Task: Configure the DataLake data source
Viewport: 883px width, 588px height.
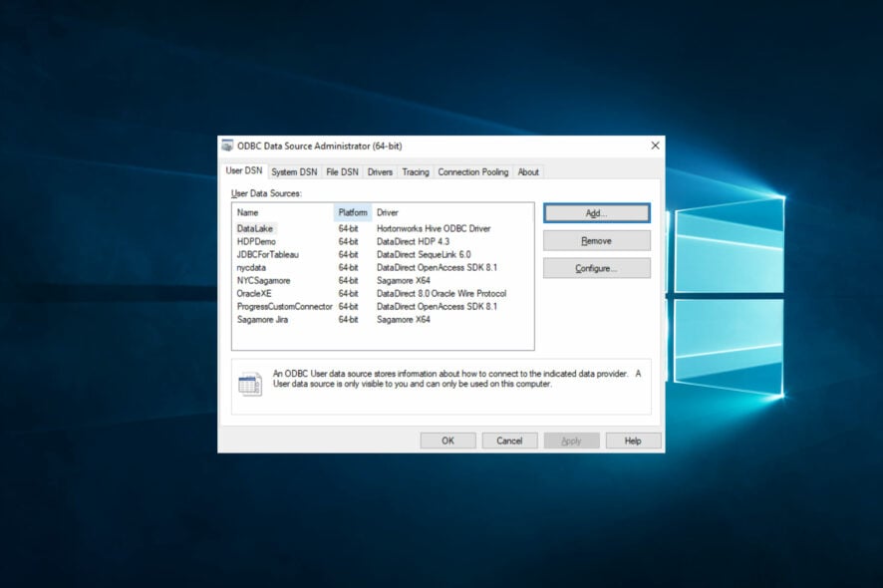Action: [x=595, y=267]
